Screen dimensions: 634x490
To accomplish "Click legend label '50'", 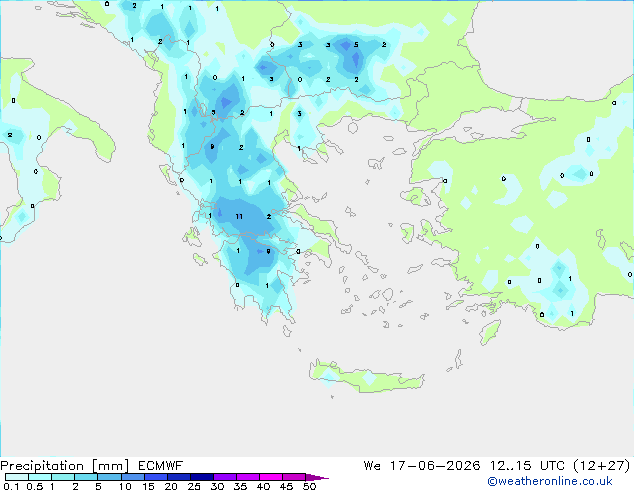I will tap(309, 486).
